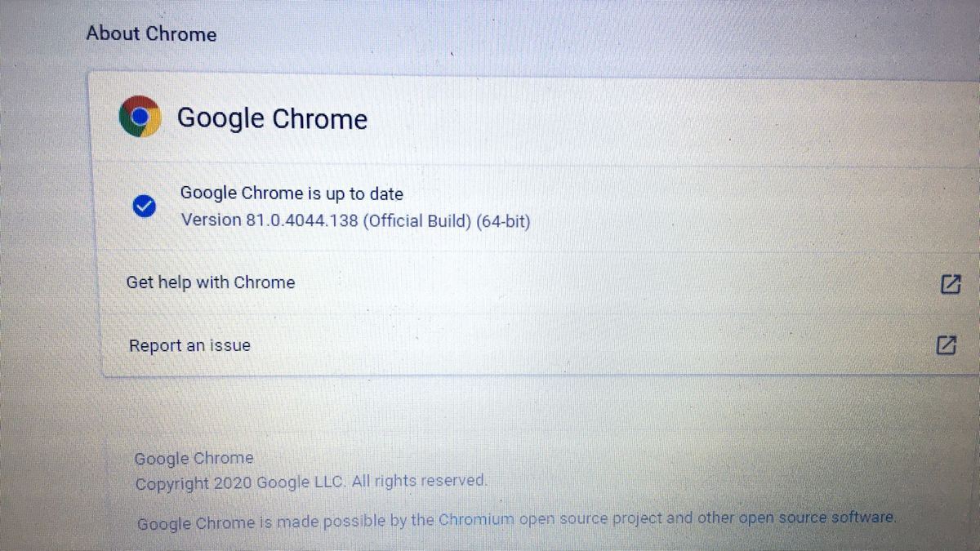The height and width of the screenshot is (551, 980).
Task: Click the large Google Chrome title text
Action: point(272,118)
